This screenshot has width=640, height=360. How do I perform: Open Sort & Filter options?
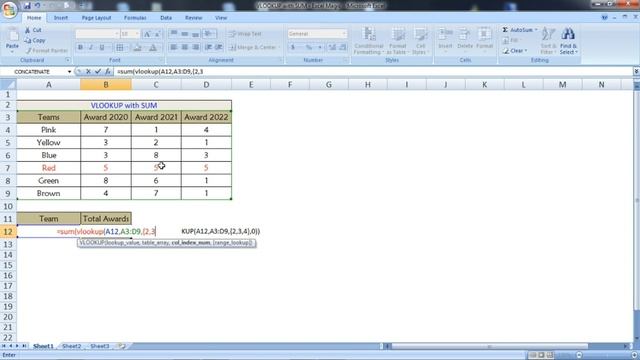pos(548,41)
